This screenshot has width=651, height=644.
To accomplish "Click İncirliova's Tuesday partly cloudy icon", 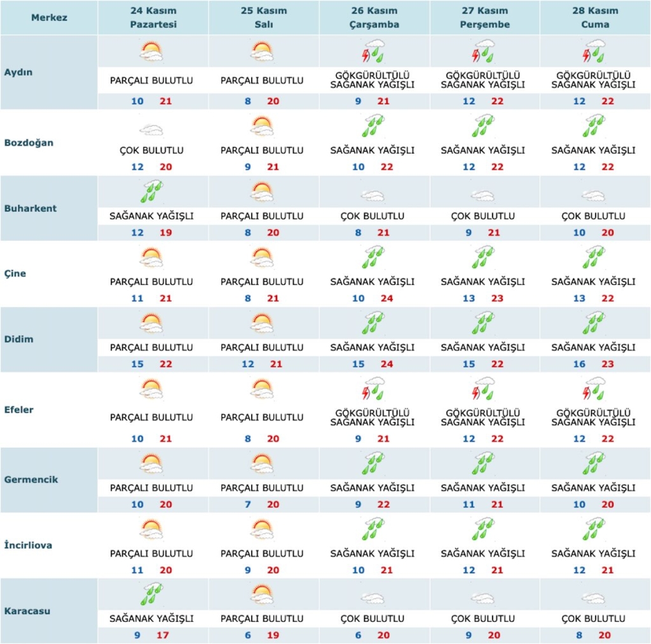I will pos(262,530).
